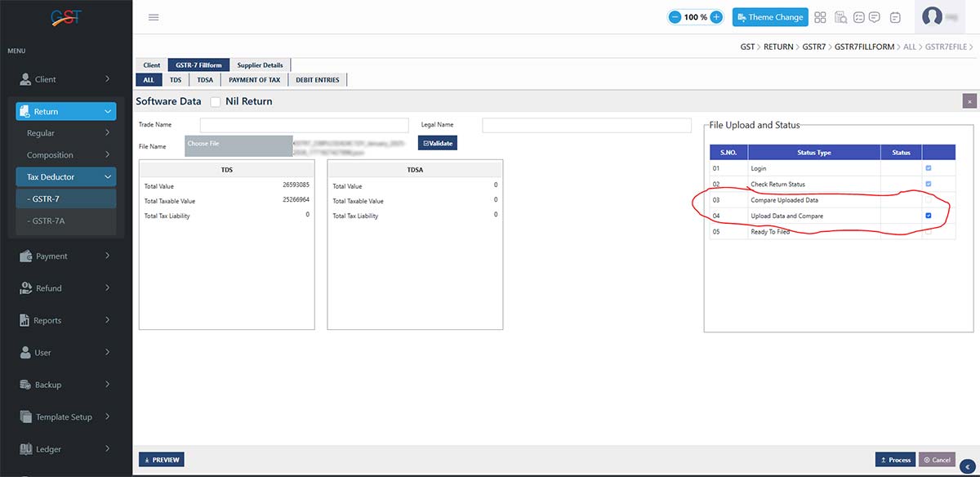
Task: Open the grid apps icon in header
Action: [x=821, y=17]
